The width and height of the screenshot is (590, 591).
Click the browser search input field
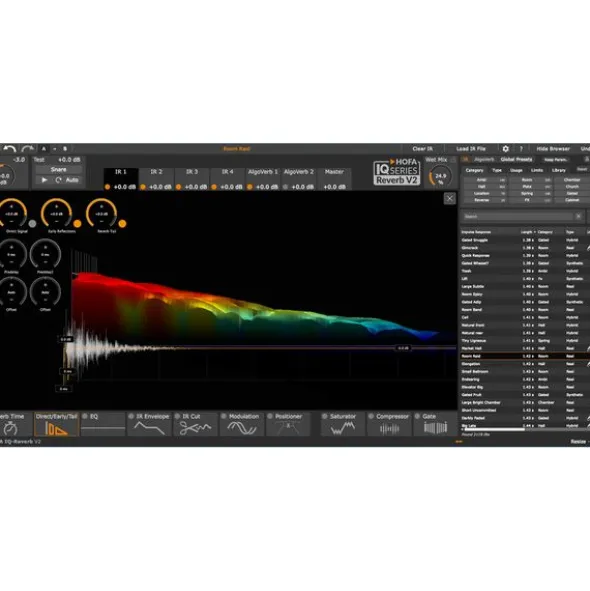click(x=518, y=216)
